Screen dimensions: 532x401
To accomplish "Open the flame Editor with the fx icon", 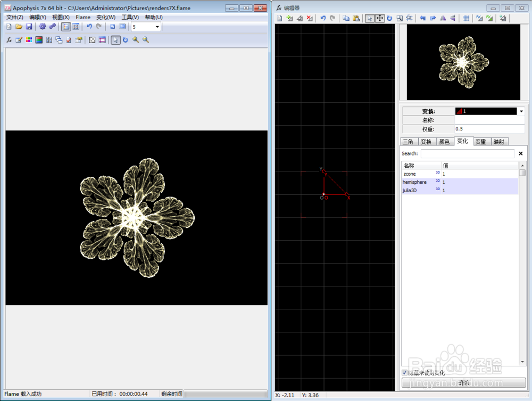I will pos(9,40).
